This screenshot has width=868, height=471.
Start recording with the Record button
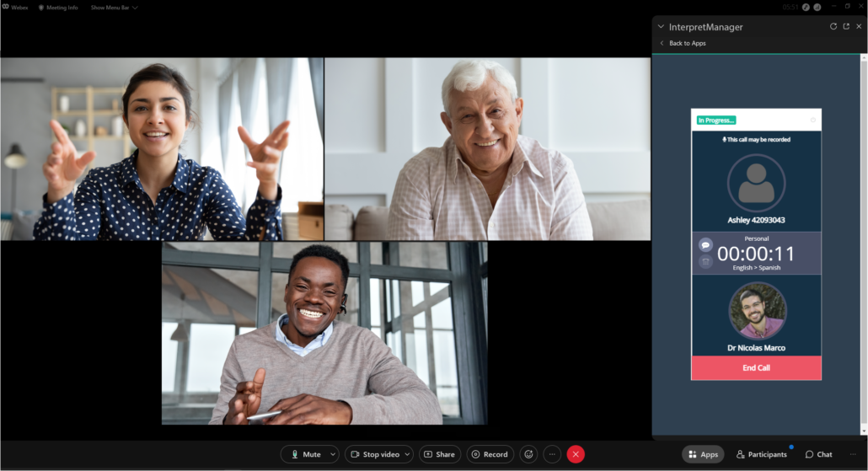point(490,454)
